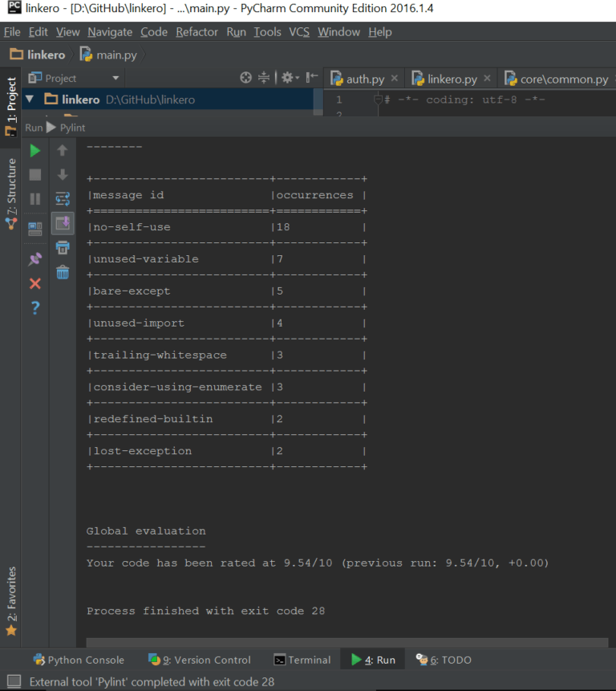Open the blue question mark Help icon
This screenshot has height=691, width=616.
click(34, 308)
